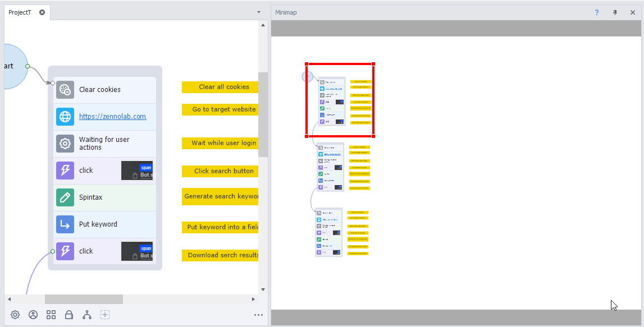Click the globe icon for zennolab.com
The height and width of the screenshot is (327, 644).
[x=65, y=117]
